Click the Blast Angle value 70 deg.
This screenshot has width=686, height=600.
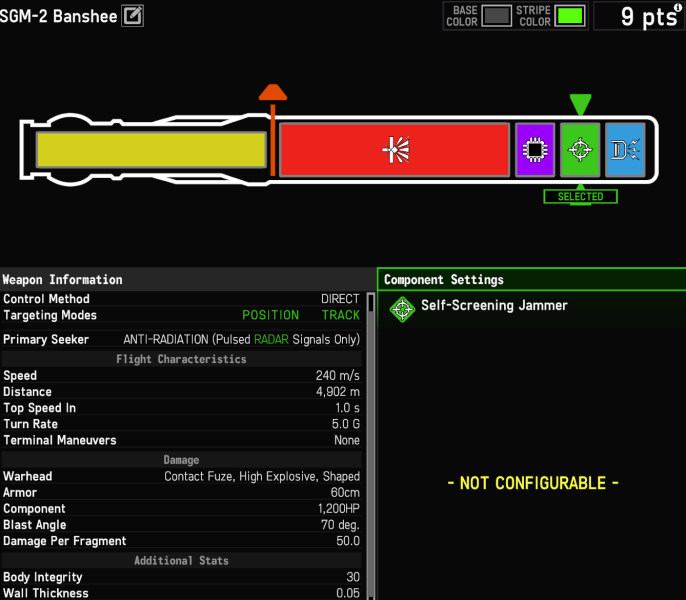pos(340,525)
